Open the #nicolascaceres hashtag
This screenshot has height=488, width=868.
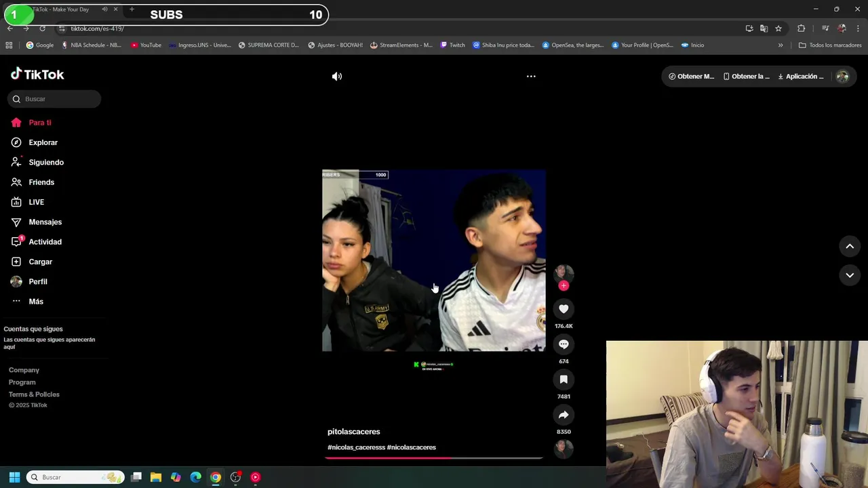[412, 447]
